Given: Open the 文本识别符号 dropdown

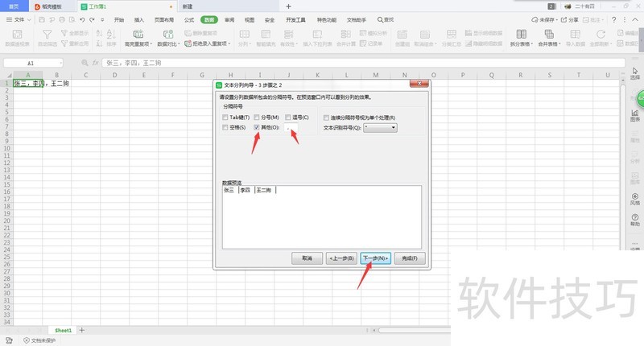Looking at the screenshot, I should click(x=380, y=128).
